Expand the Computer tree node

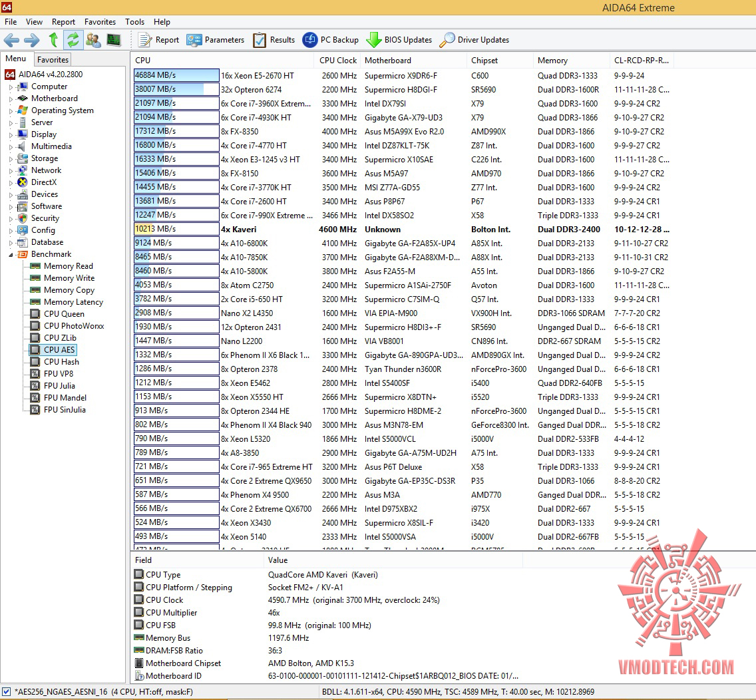tap(11, 87)
